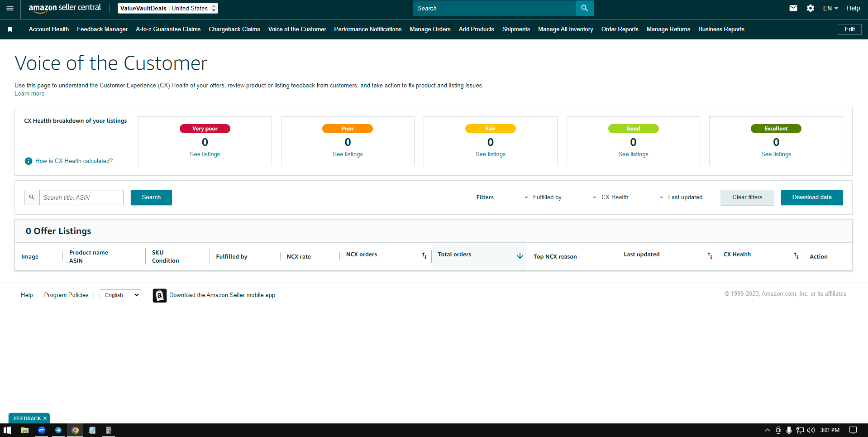Click the bookmark icon in favorites bar
This screenshot has height=437, width=868.
click(x=10, y=29)
